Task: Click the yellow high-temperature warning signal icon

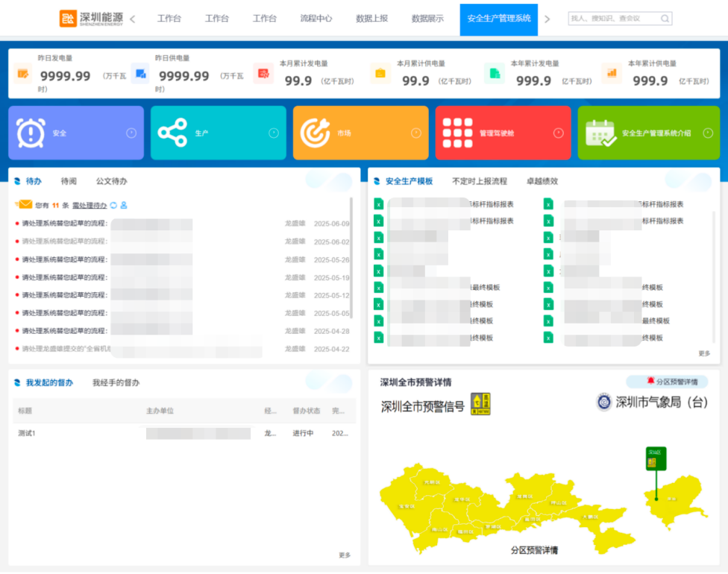Action: point(480,404)
